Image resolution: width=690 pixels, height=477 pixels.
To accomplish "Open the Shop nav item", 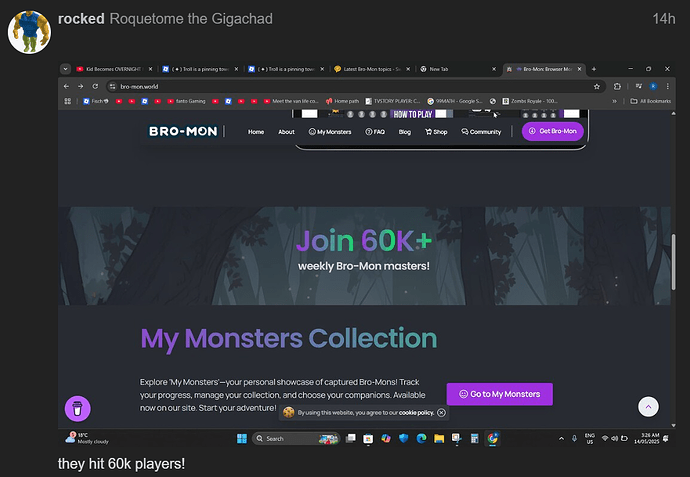I will point(436,132).
